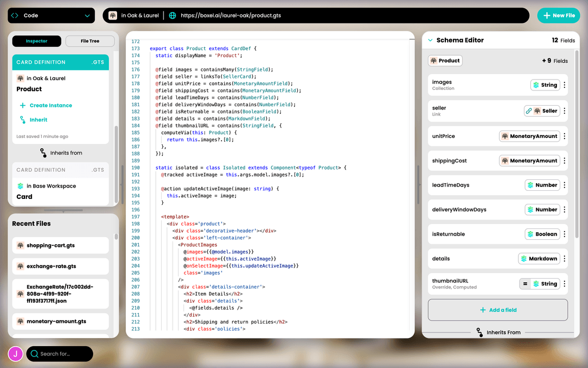Click the link chain icon on the seller field

pyautogui.click(x=528, y=111)
